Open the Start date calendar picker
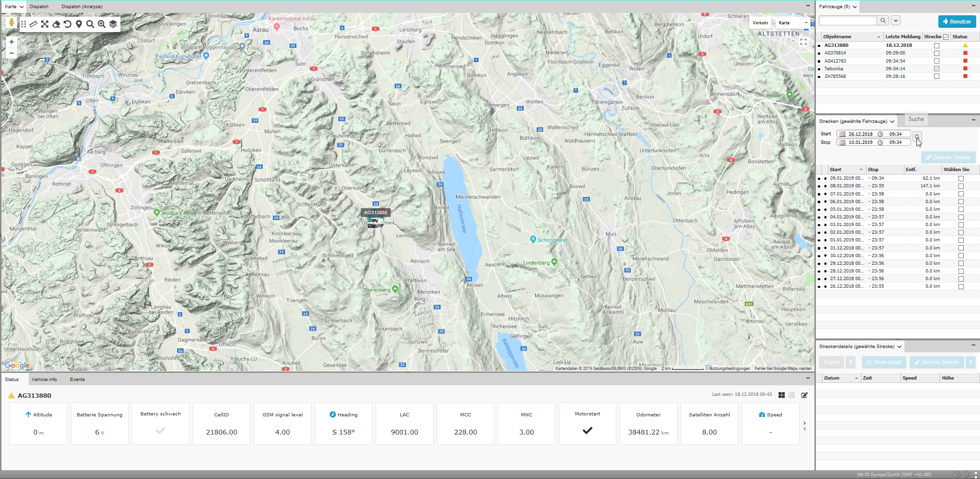Image resolution: width=980 pixels, height=479 pixels. [x=843, y=134]
